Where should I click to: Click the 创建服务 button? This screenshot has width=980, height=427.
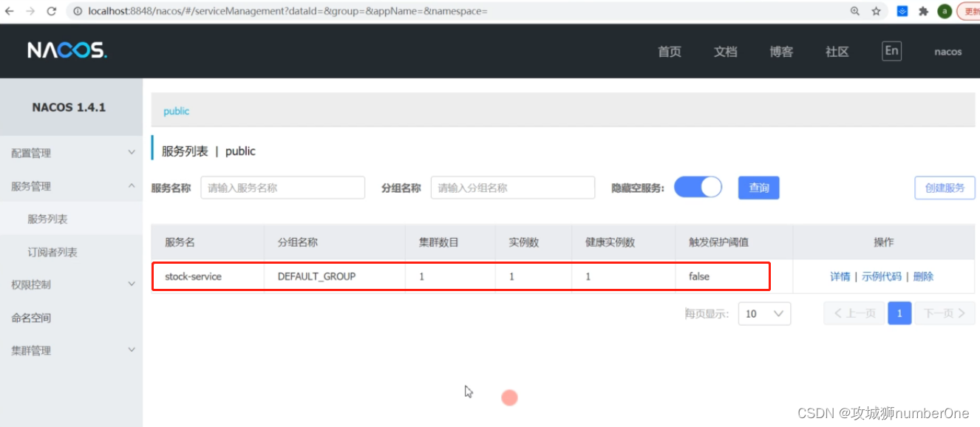coord(945,188)
